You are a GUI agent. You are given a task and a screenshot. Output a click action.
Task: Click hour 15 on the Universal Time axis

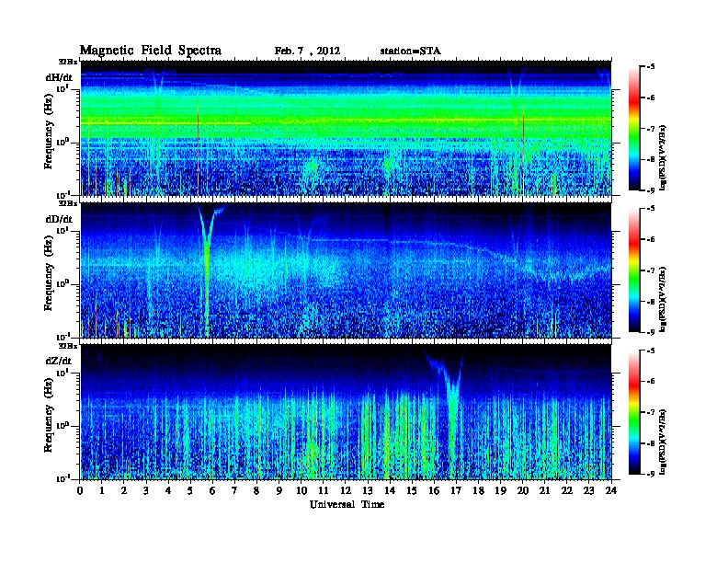pyautogui.click(x=412, y=490)
